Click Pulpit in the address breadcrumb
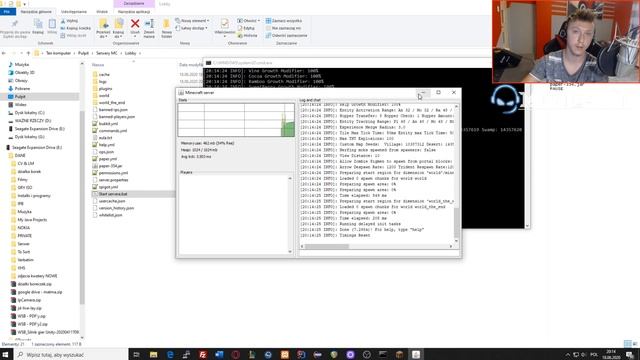The height and width of the screenshot is (360, 640). 83,53
